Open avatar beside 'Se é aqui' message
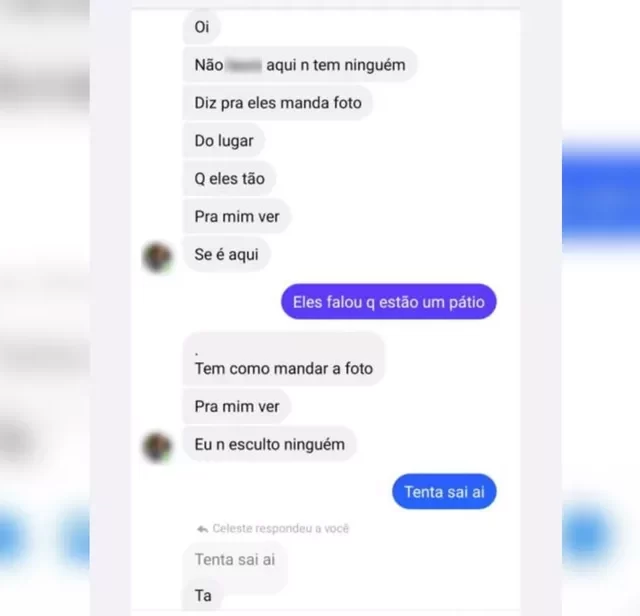Screen dimensions: 640x616 (157, 257)
